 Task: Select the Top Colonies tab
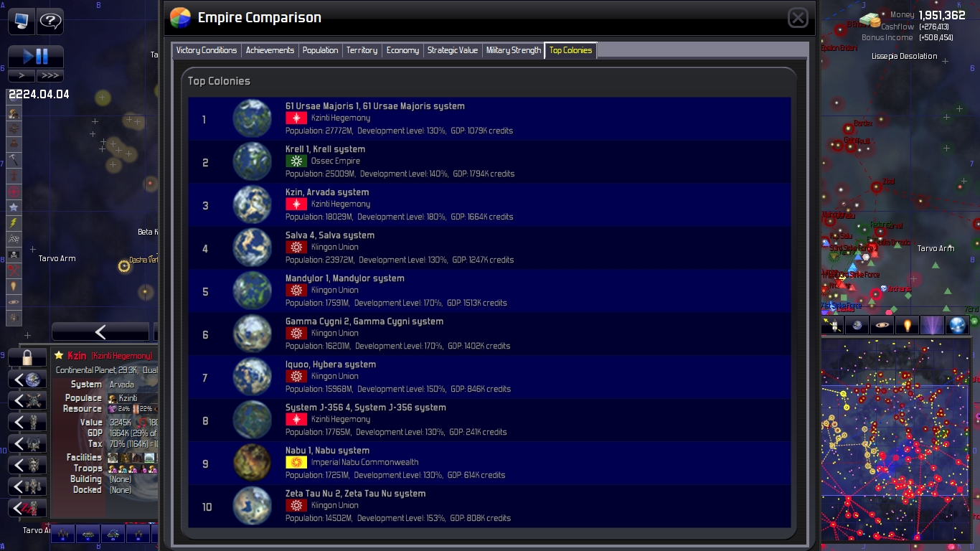point(571,50)
